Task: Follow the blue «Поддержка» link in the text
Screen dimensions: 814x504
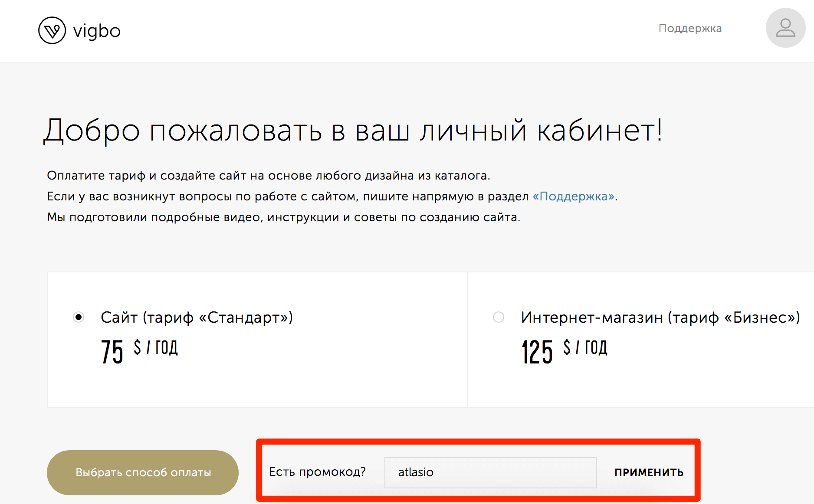Action: click(573, 196)
